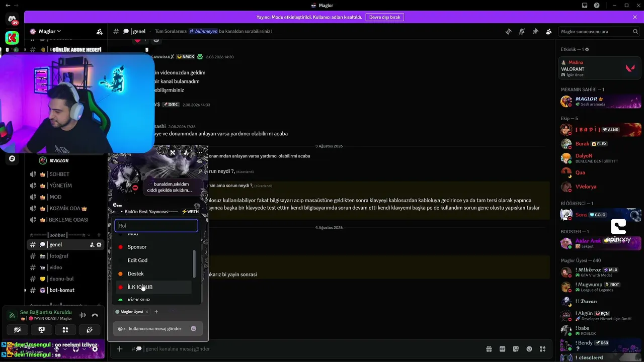Select the Destek role

pyautogui.click(x=153, y=274)
